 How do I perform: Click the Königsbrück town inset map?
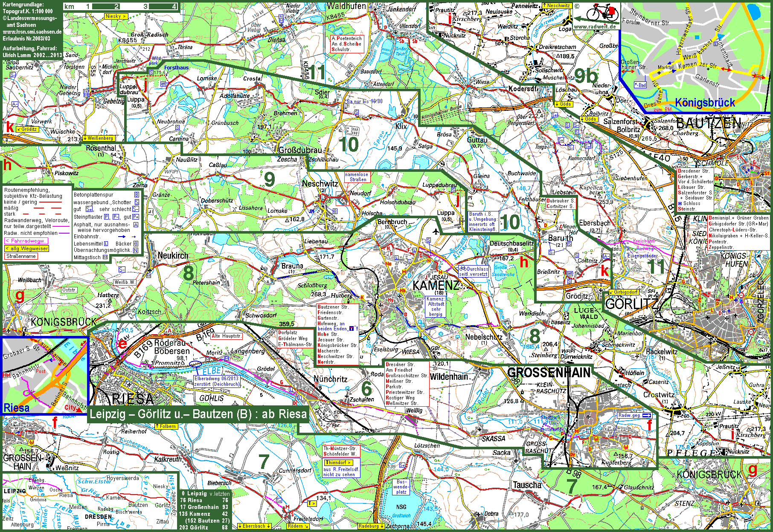tap(695, 58)
